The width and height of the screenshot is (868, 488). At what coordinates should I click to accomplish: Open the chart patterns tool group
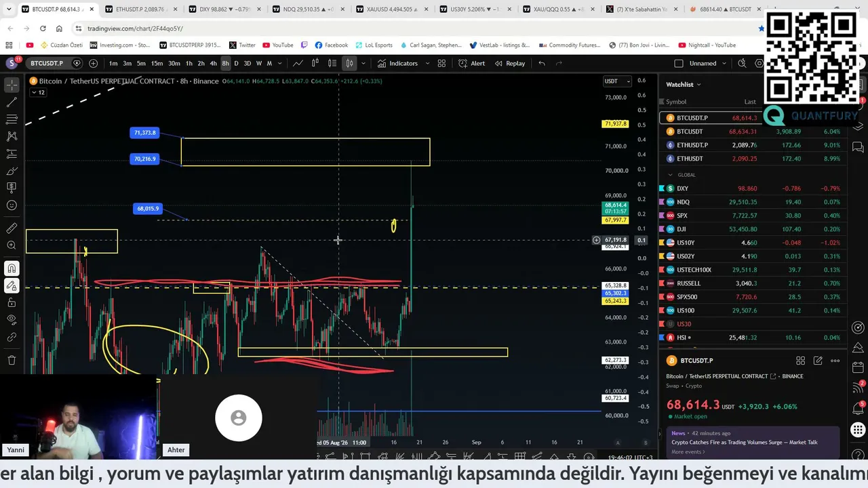click(12, 136)
